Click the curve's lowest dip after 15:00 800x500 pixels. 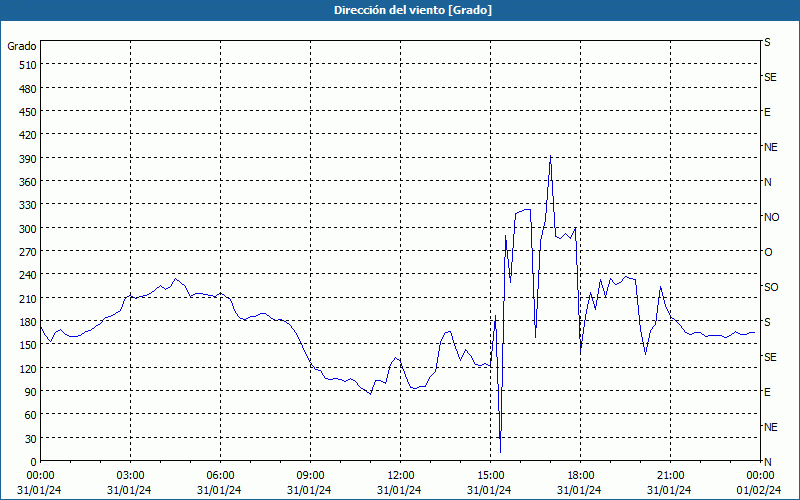pyautogui.click(x=501, y=452)
